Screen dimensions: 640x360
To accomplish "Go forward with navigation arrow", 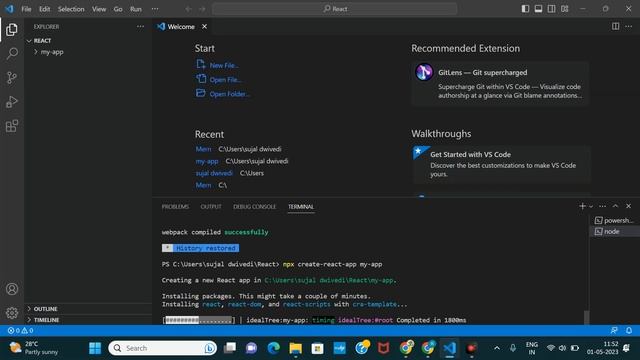I will pos(202,9).
